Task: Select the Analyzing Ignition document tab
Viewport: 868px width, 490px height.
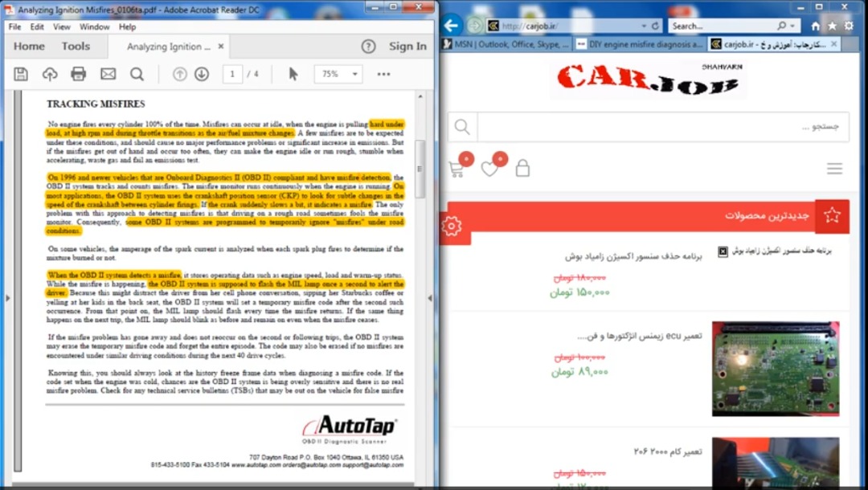Action: tap(168, 47)
